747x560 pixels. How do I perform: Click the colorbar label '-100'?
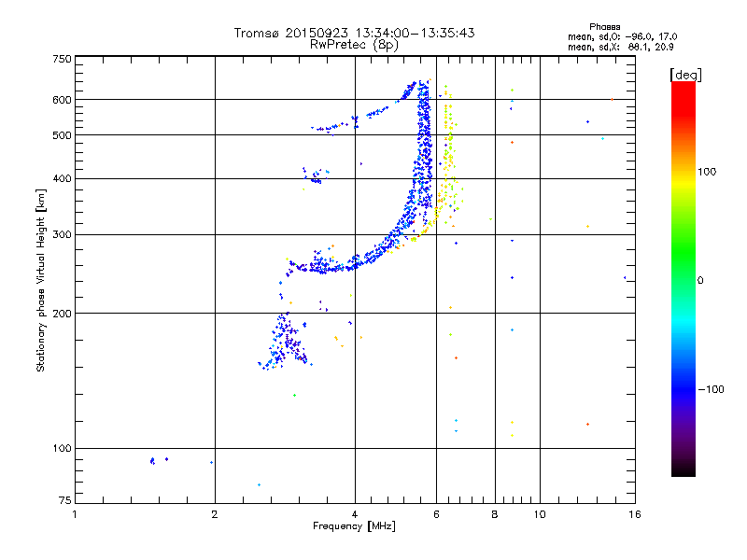tap(711, 389)
